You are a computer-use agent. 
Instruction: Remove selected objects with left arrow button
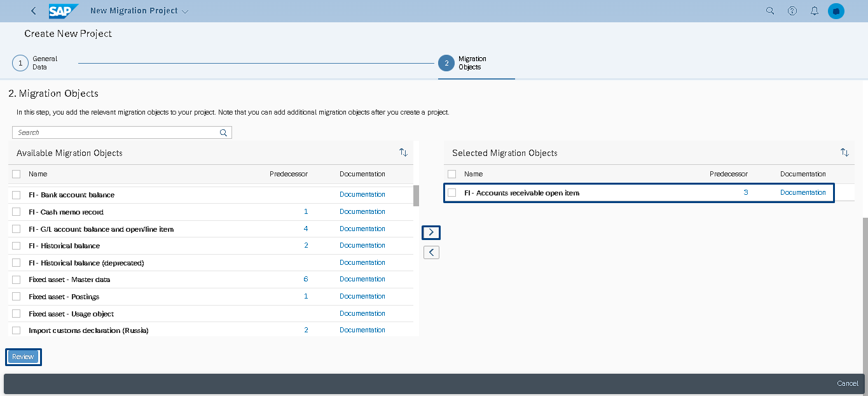431,253
